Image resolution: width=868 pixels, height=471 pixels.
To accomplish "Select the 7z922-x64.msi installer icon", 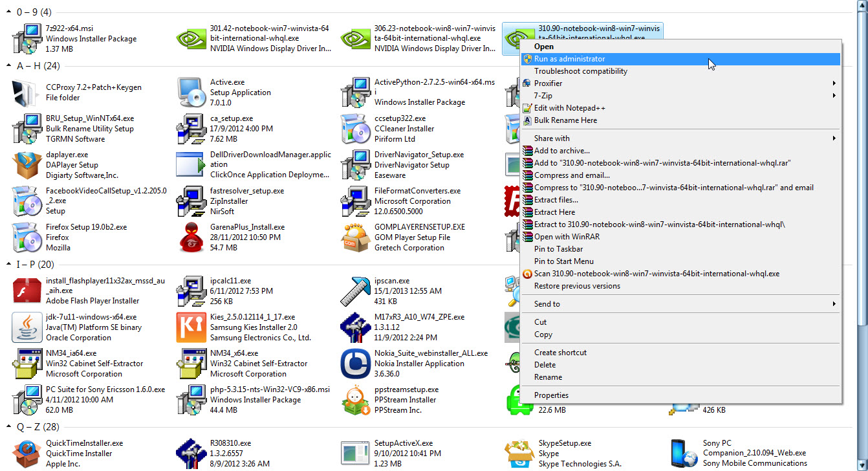I will click(x=27, y=39).
